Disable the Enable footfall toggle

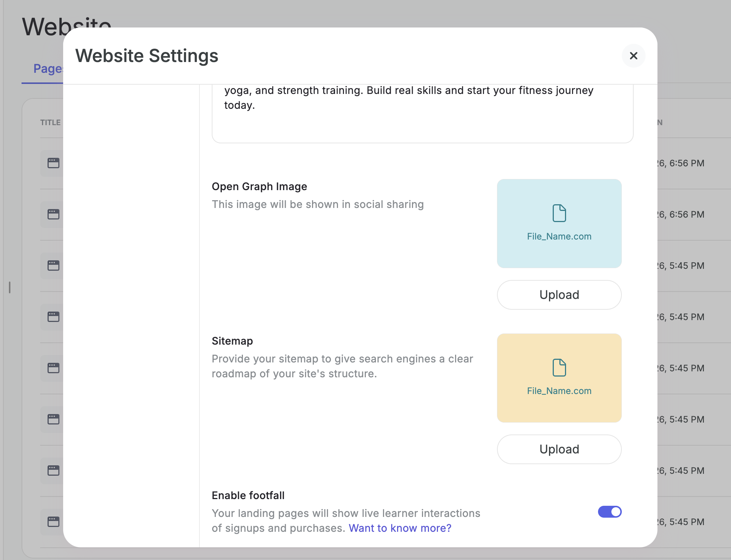tap(610, 512)
